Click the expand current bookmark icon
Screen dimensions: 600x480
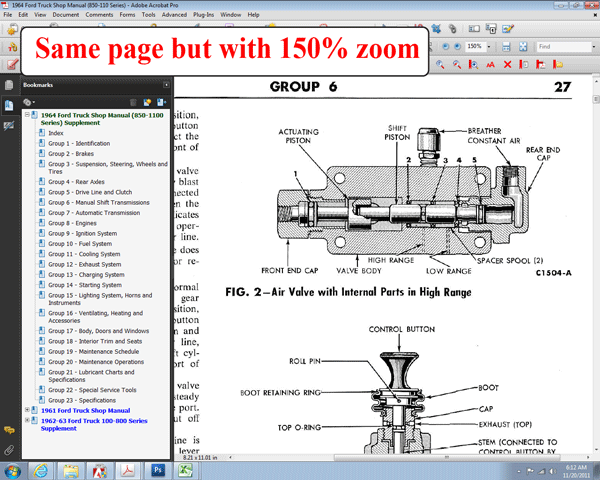point(161,102)
